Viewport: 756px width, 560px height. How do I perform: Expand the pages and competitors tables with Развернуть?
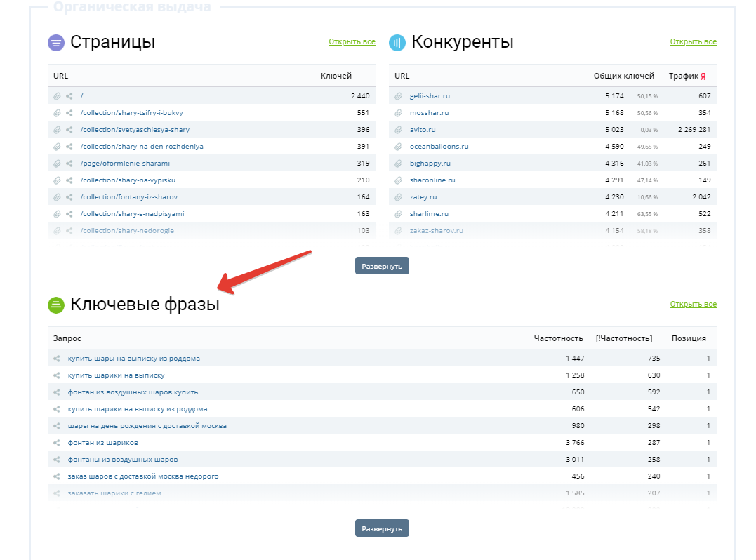click(382, 265)
